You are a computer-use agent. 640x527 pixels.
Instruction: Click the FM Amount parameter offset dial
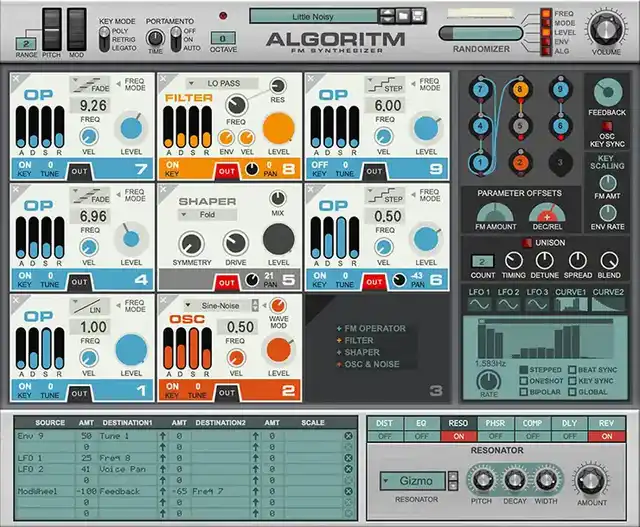point(495,213)
